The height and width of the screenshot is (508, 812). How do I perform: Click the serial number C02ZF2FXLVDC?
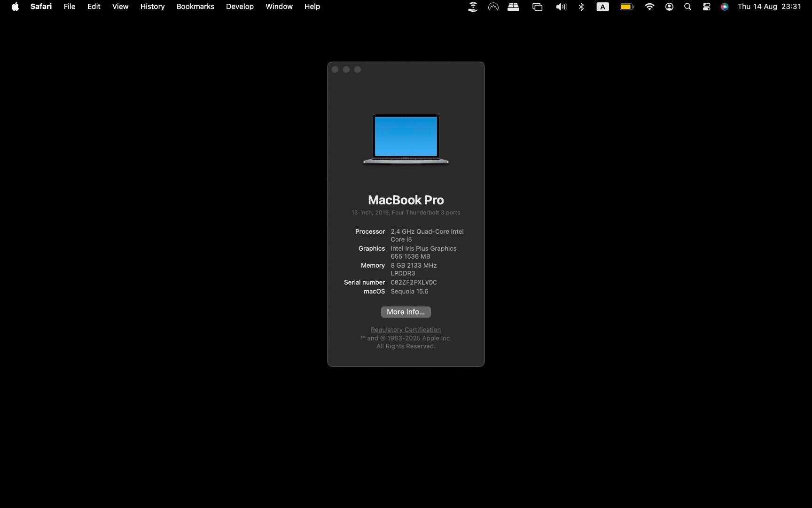(414, 282)
